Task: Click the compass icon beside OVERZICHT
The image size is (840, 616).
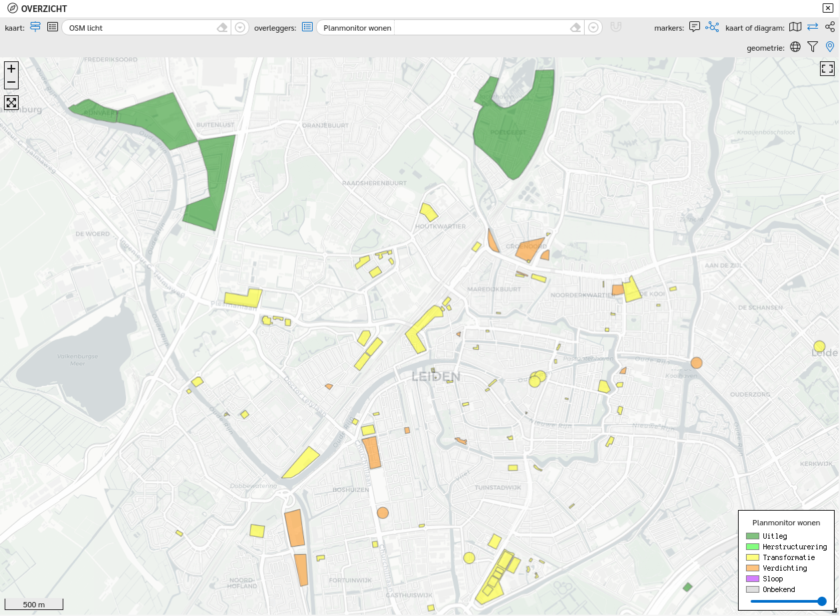Action: (12, 9)
